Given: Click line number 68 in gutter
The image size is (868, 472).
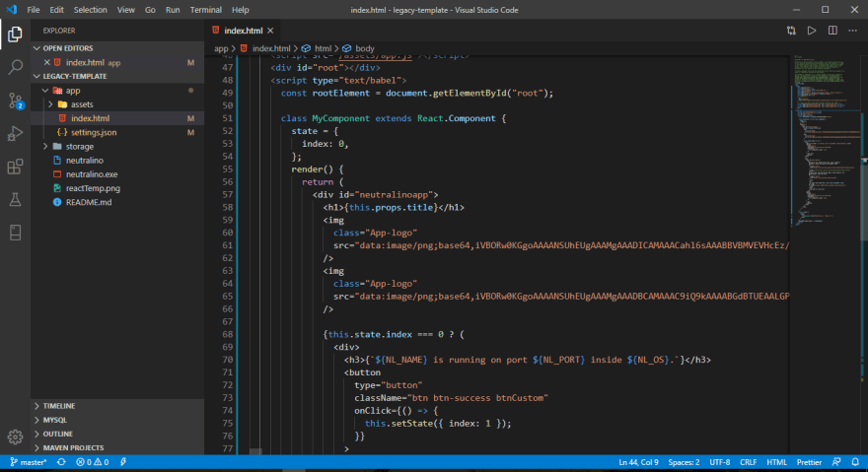Looking at the screenshot, I should coord(227,334).
